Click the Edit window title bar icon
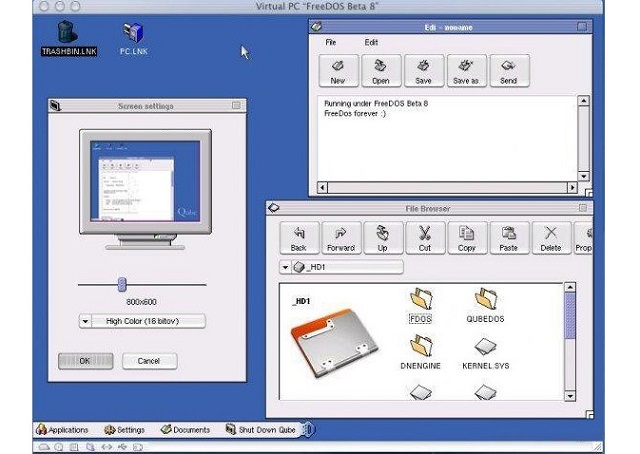Viewport: 640px width, 454px height. point(316,27)
